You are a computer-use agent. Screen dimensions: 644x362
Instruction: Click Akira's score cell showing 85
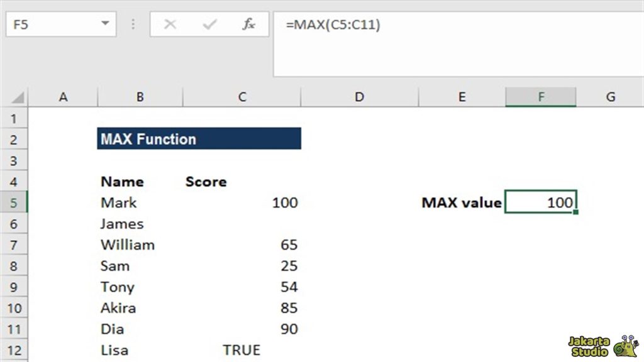(x=242, y=308)
